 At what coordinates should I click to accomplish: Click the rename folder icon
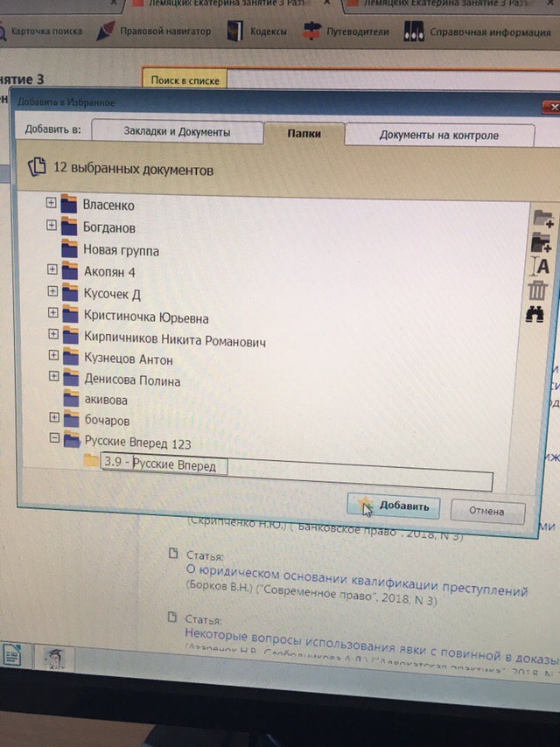(540, 266)
